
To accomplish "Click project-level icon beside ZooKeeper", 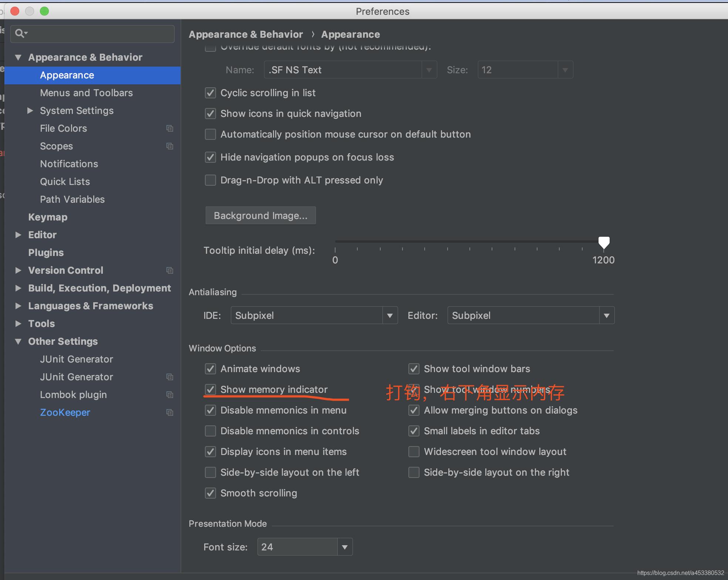I will coord(170,412).
